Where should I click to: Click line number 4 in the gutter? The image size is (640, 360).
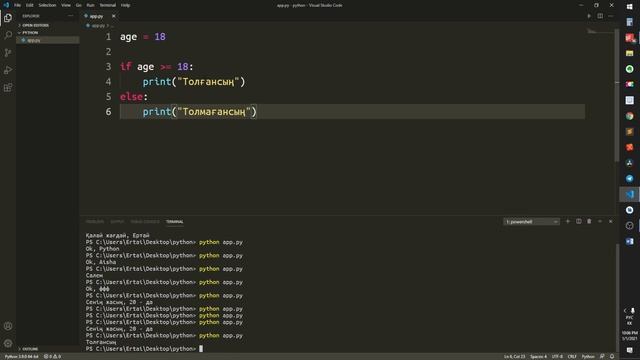(108, 82)
